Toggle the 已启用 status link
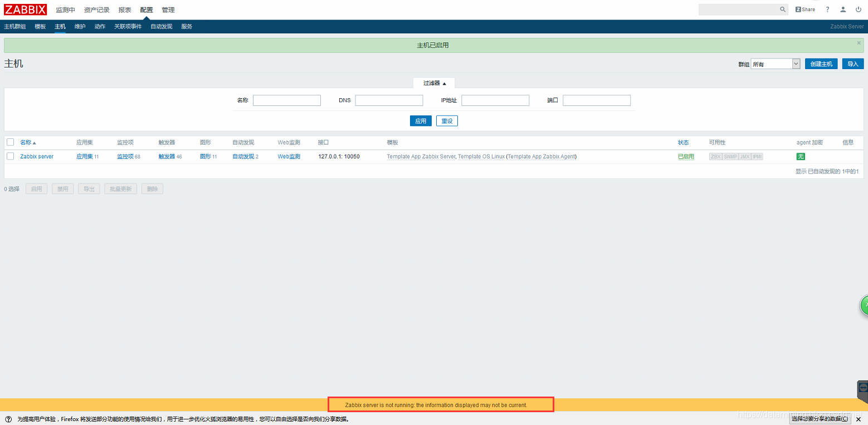868x425 pixels. pyautogui.click(x=686, y=156)
